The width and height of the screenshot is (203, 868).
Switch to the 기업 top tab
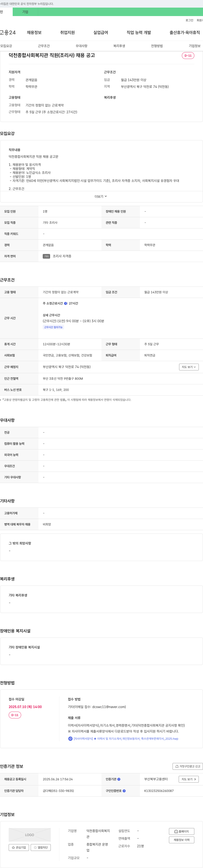(x=25, y=12)
